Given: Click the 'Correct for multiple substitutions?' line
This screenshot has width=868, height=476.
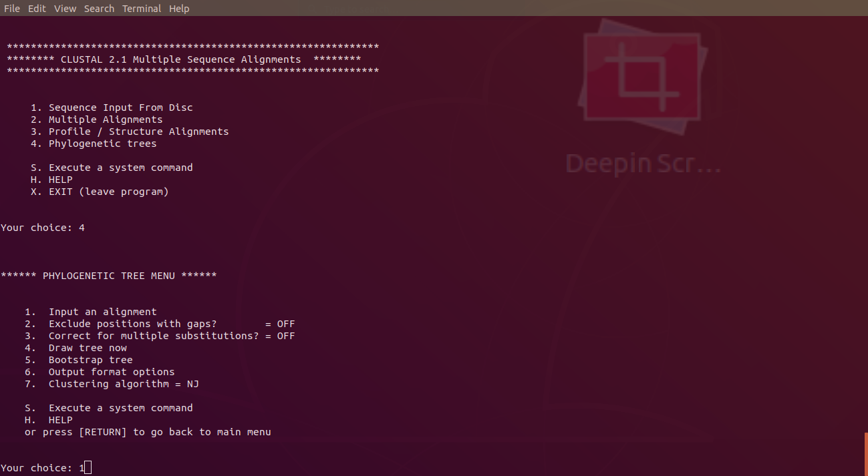Looking at the screenshot, I should click(x=160, y=336).
